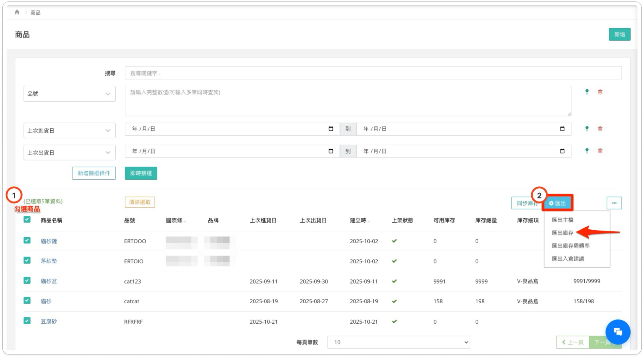Uncheck the select-all header checkbox

coord(27,220)
